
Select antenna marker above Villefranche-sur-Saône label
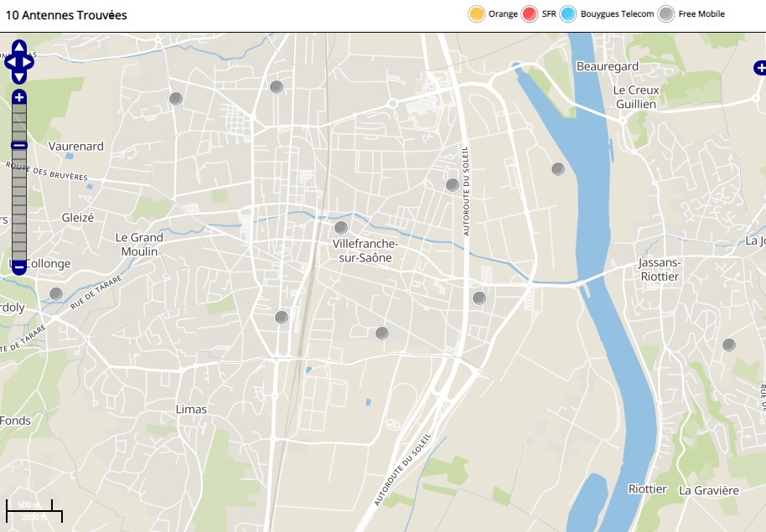point(341,228)
